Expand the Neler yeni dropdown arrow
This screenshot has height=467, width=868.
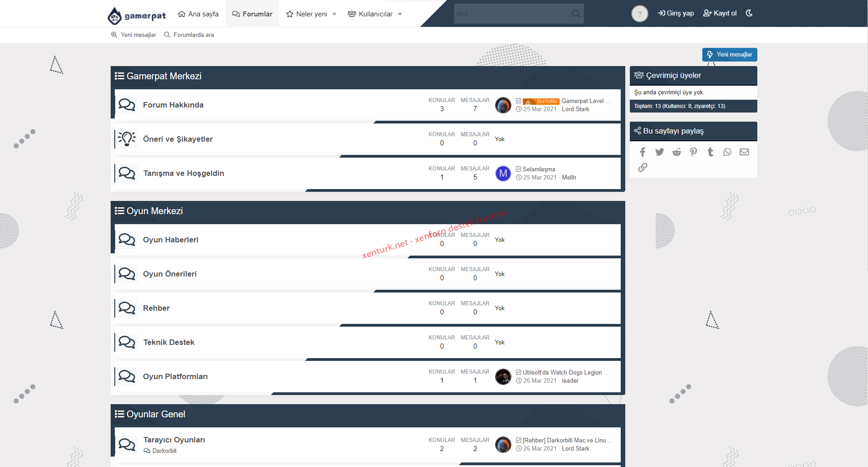pos(335,14)
